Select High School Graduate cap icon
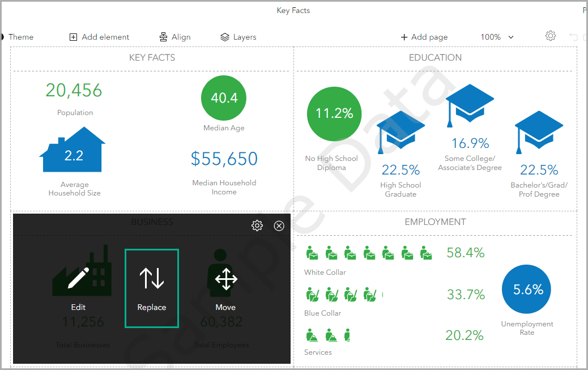The height and width of the screenshot is (370, 588). 400,132
